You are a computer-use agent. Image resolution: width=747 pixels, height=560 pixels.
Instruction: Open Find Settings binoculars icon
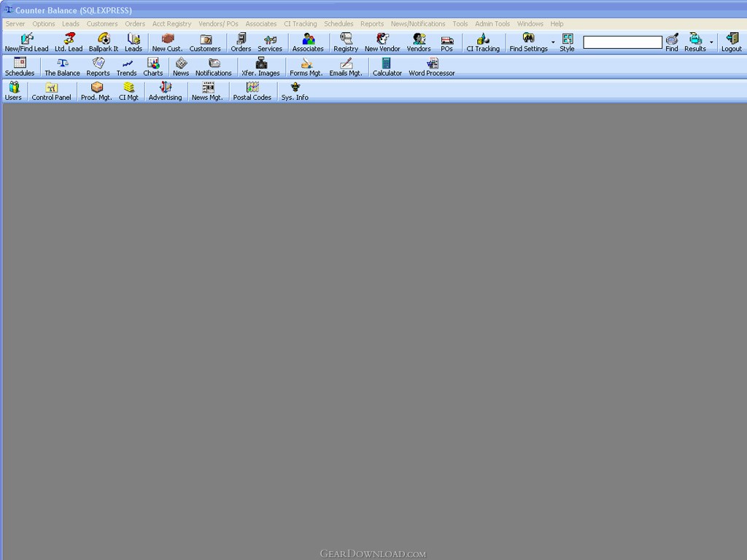click(x=528, y=42)
